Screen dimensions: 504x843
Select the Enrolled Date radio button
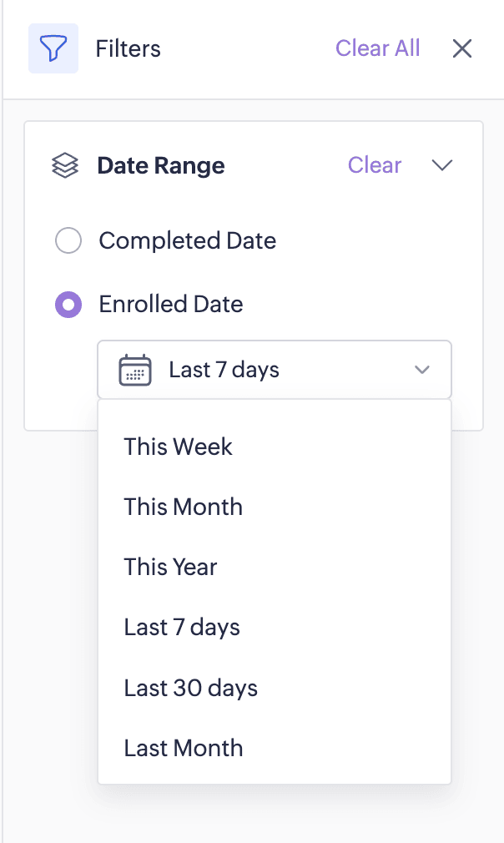pos(68,305)
